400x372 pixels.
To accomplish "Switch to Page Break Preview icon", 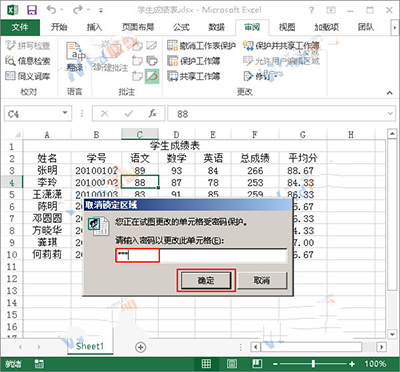I will coord(257,363).
